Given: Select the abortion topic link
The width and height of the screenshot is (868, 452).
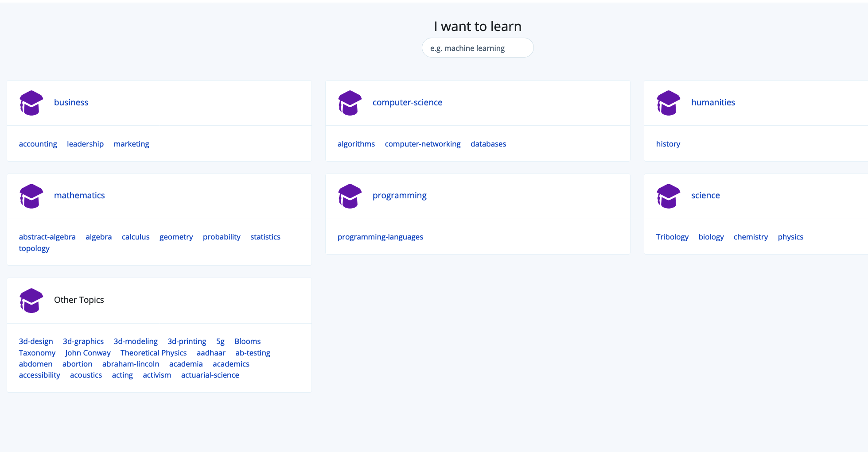Looking at the screenshot, I should point(77,364).
